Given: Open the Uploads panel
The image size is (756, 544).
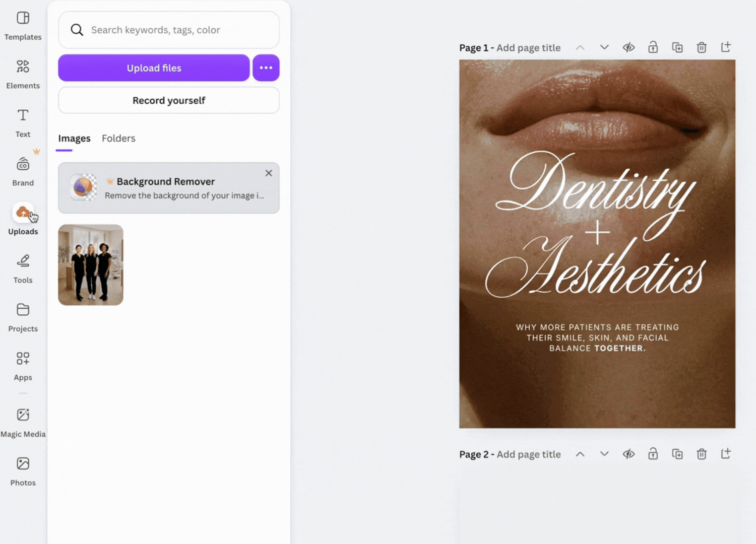Looking at the screenshot, I should pyautogui.click(x=23, y=220).
